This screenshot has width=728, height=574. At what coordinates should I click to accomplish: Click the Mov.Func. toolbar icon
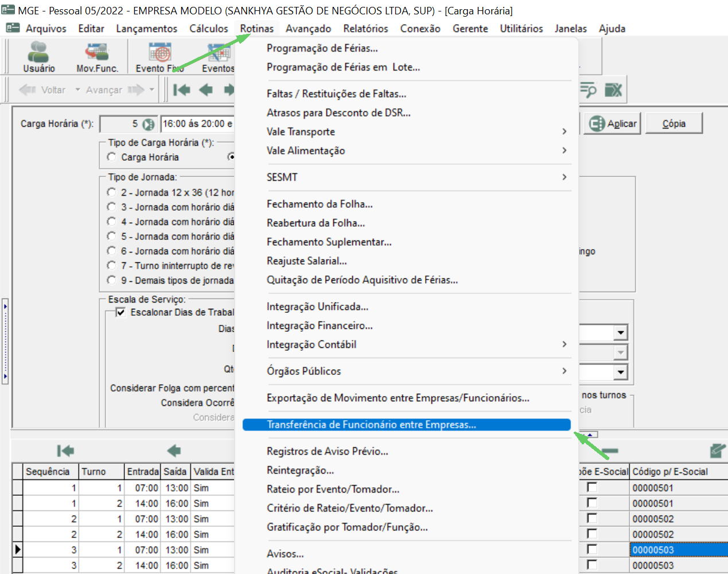pyautogui.click(x=97, y=57)
